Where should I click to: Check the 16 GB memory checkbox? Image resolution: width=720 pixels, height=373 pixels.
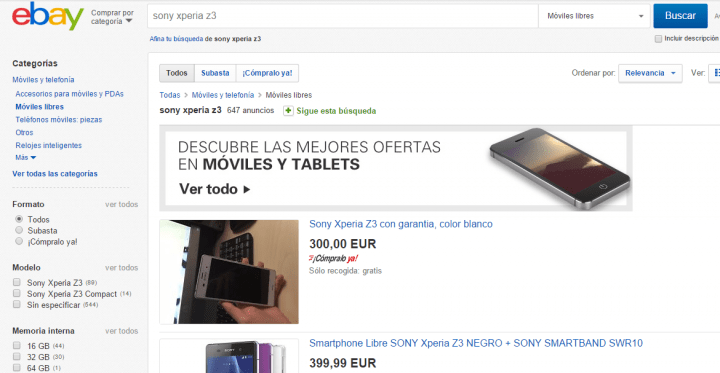tap(17, 345)
